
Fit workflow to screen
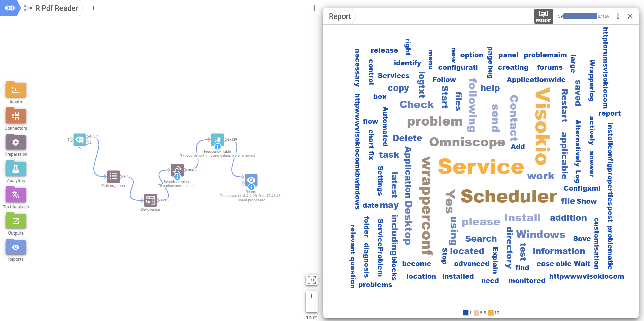coord(312,280)
